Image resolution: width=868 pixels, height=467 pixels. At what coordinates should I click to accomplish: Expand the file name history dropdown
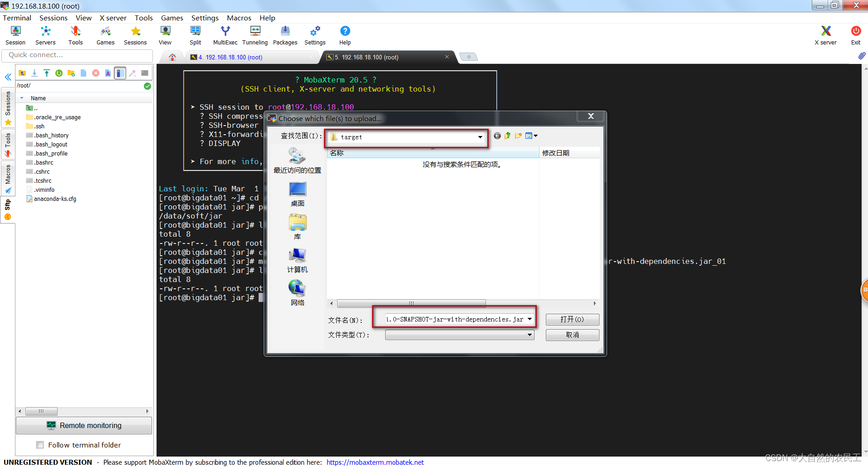coord(530,319)
